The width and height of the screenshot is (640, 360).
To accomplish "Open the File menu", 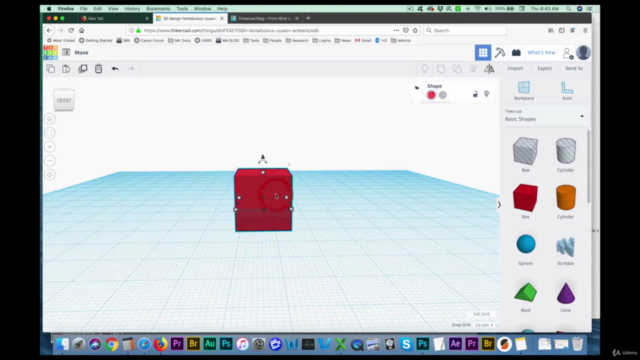I will tap(83, 9).
